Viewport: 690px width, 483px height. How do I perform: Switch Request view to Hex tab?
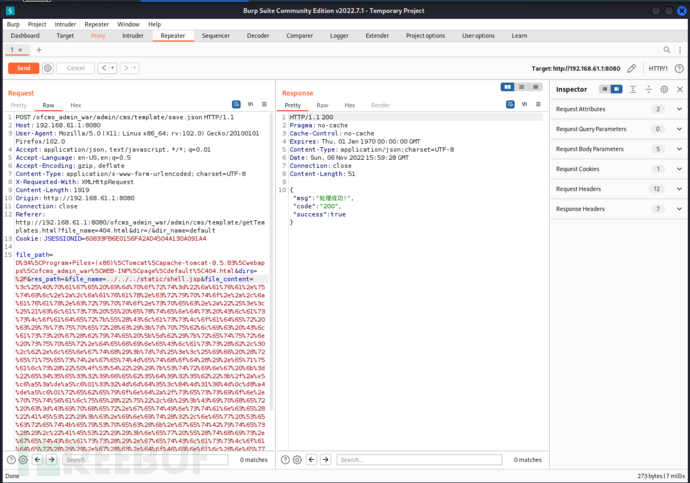click(75, 105)
